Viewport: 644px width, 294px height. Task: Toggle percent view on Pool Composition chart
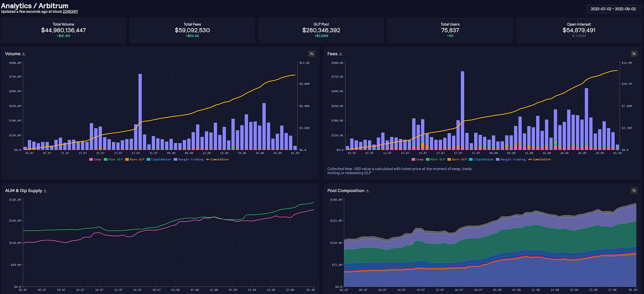(x=633, y=190)
